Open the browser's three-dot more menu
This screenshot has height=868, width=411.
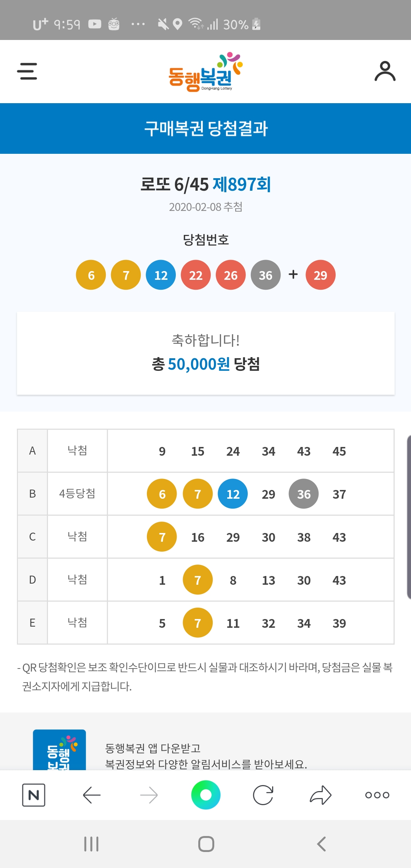(x=377, y=795)
